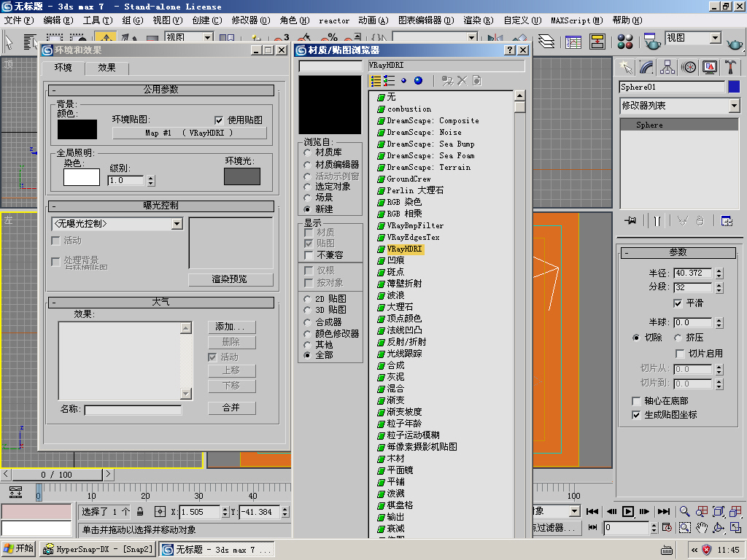Open Schematic View icon in main toolbar
The height and width of the screenshot is (560, 747).
tap(597, 42)
